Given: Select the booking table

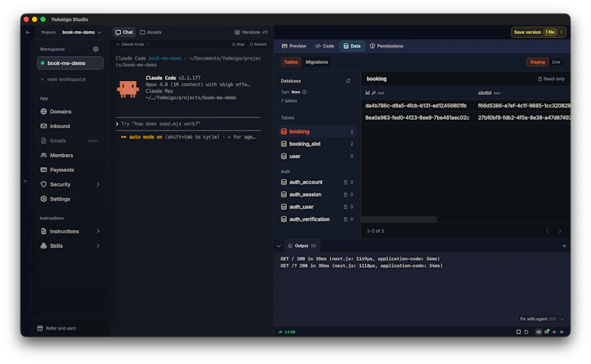Looking at the screenshot, I should point(316,131).
